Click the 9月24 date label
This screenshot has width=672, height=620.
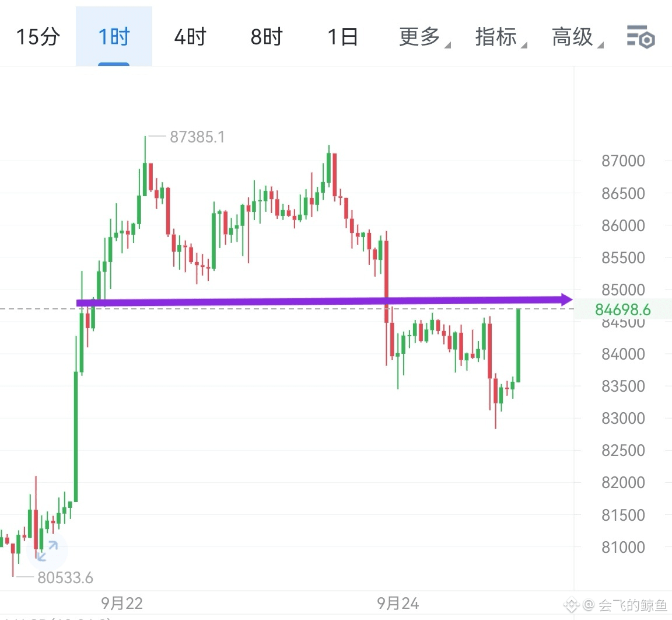(398, 603)
